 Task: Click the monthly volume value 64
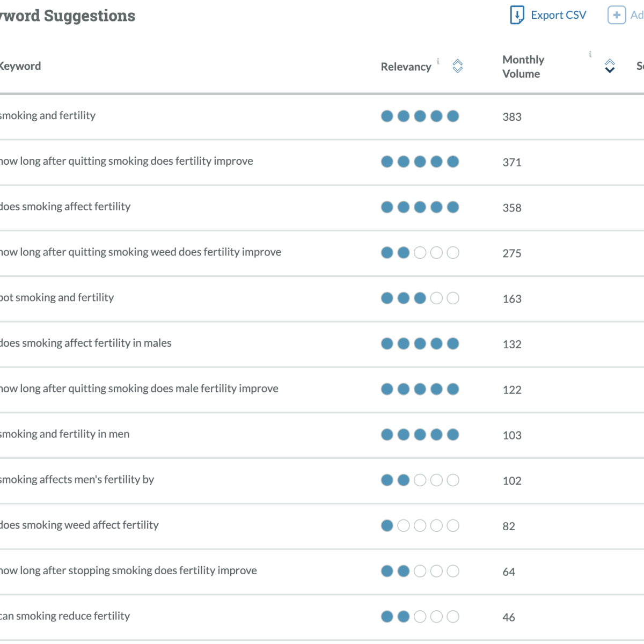pyautogui.click(x=509, y=572)
